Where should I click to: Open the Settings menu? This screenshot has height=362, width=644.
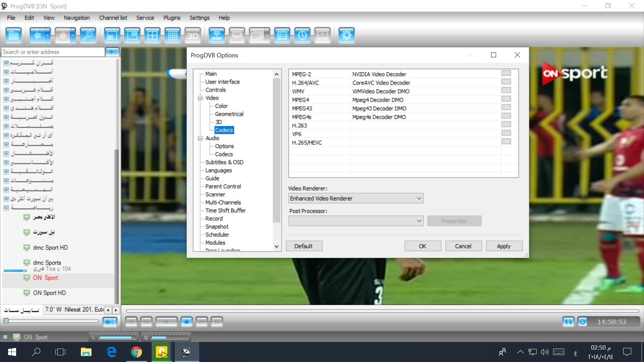(x=200, y=18)
